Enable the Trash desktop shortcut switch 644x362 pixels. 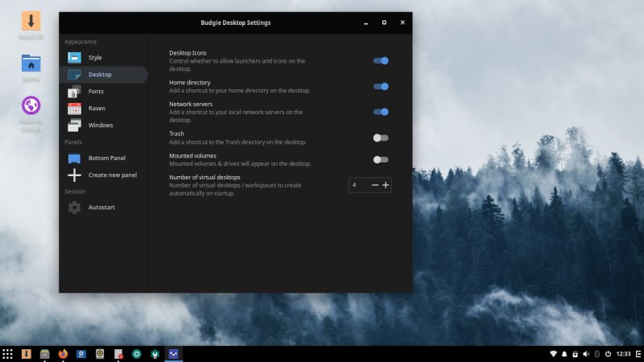click(x=381, y=138)
